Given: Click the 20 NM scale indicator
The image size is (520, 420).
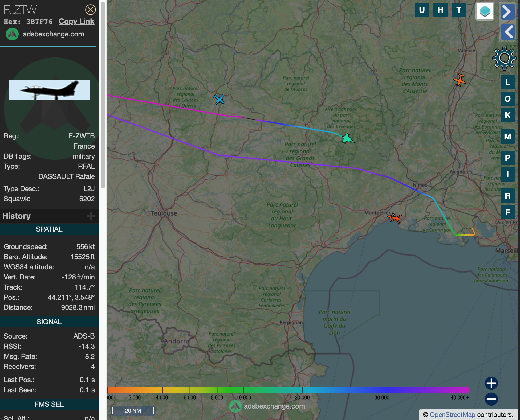Looking at the screenshot, I should pyautogui.click(x=133, y=410).
